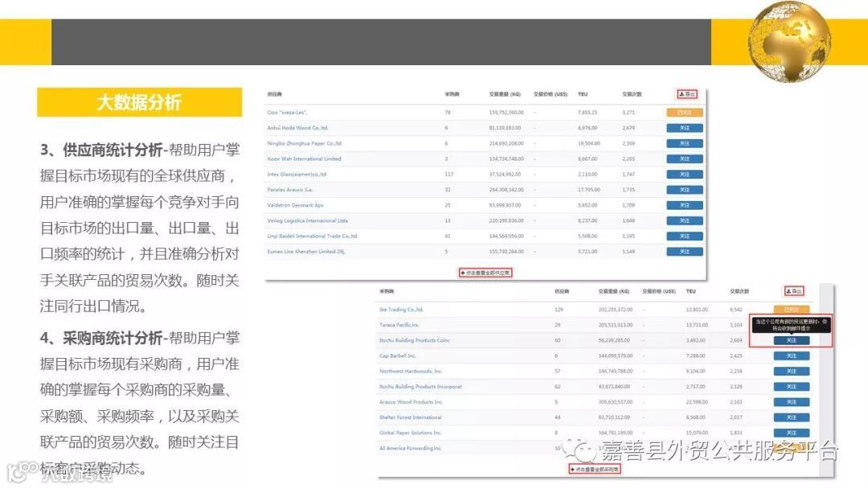The image size is (868, 489).
Task: Follow Arauco Wood Products Inc
Action: click(792, 402)
